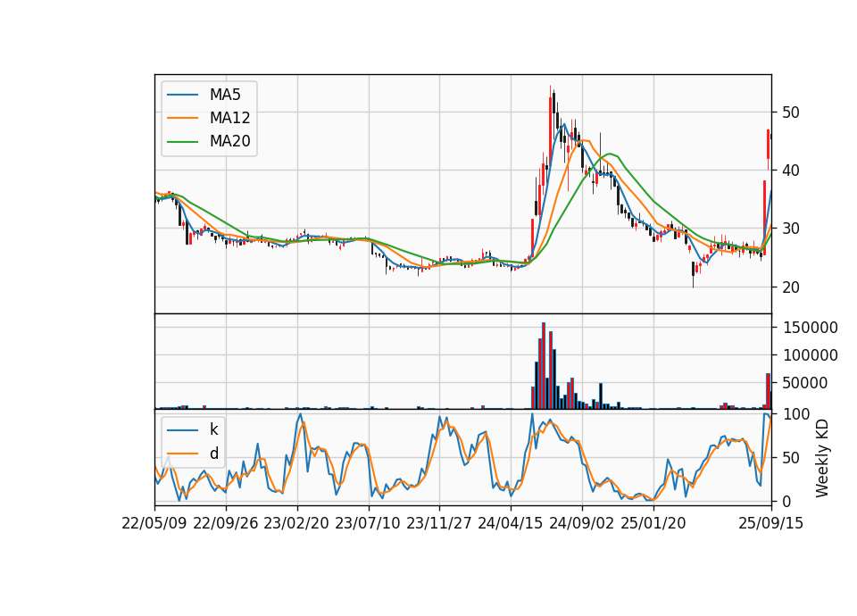Click the d legend label

pos(213,454)
